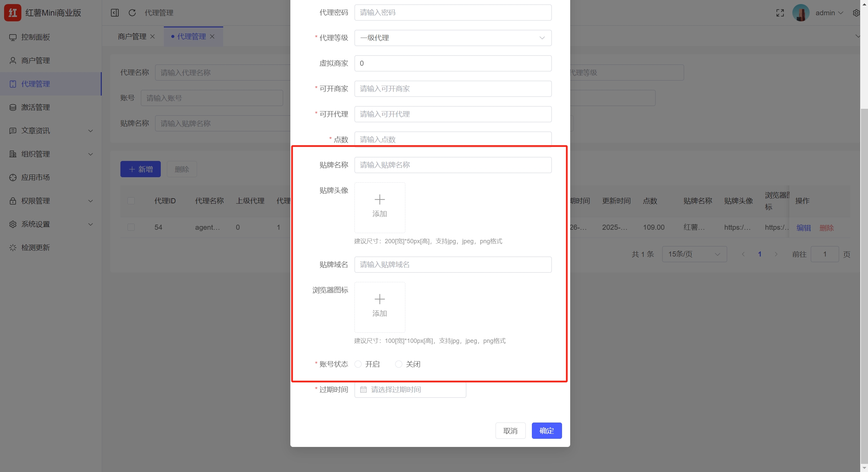Switch to the 商户管理 tab

click(x=132, y=36)
